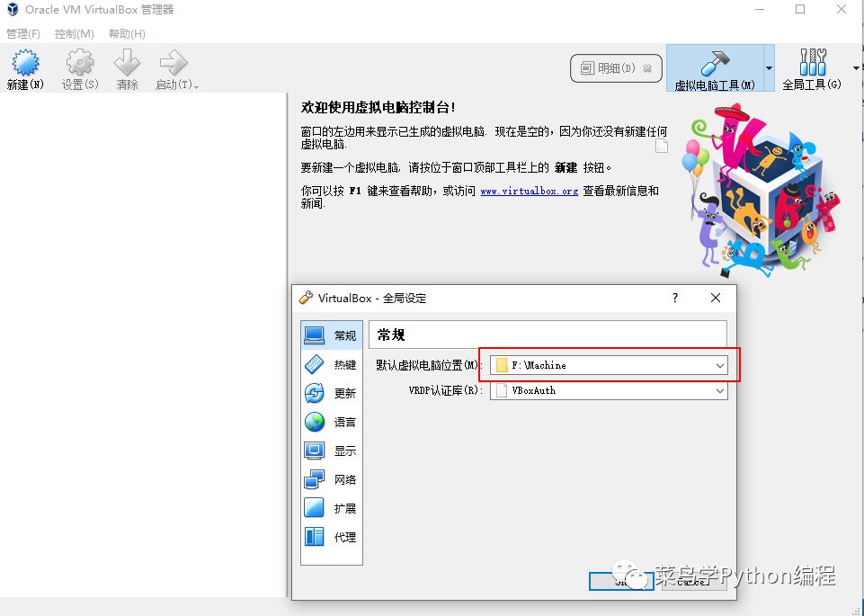This screenshot has width=864, height=616.
Task: Expand the 启动(T) dropdown arrow
Action: click(x=197, y=87)
